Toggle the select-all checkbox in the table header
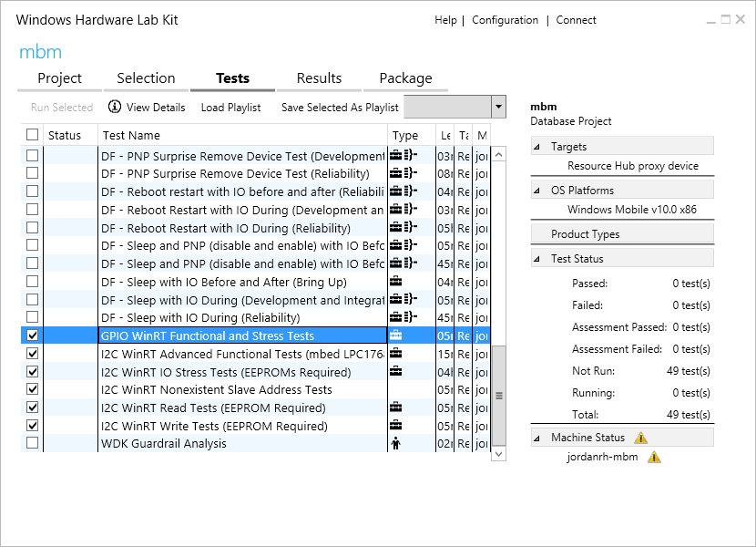The image size is (756, 547). 33,135
